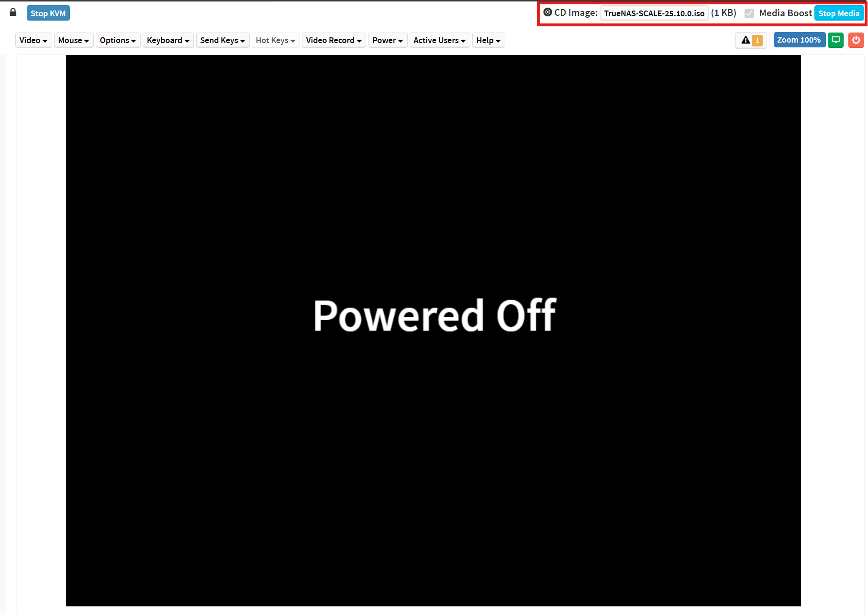Open the Options menu
Screen dimensions: 868x615
coord(118,40)
